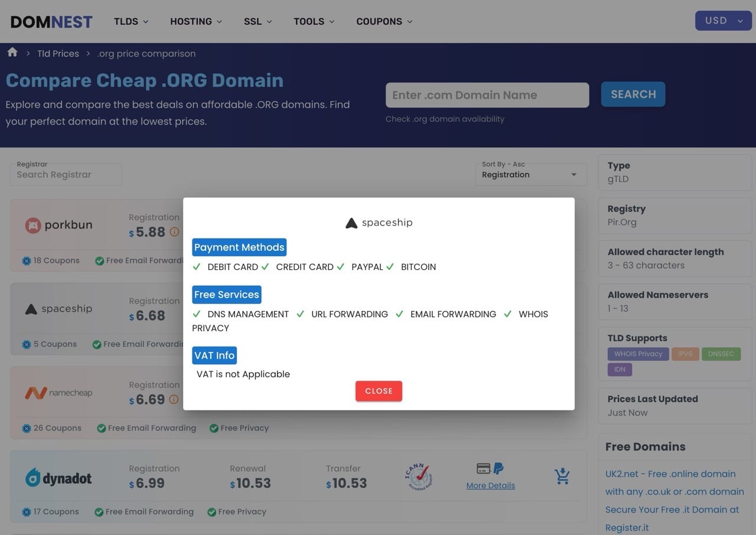The height and width of the screenshot is (535, 756).
Task: Click the info icon next to Porkbun price
Action: [174, 232]
